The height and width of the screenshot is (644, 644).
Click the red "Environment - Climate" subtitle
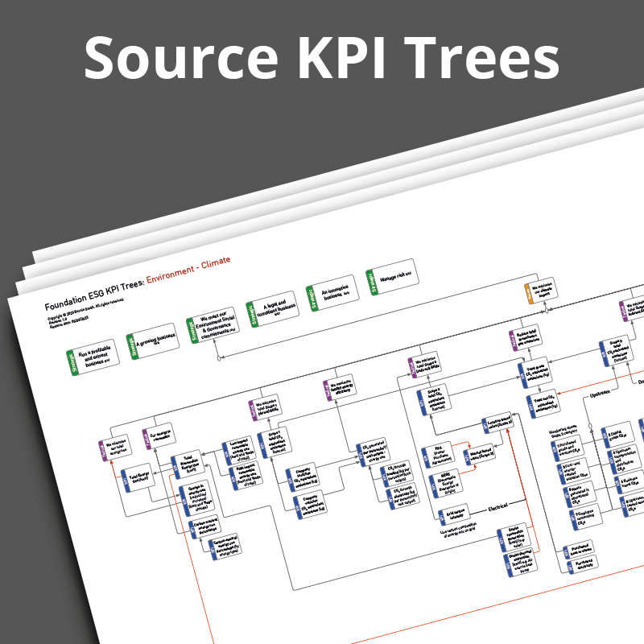pyautogui.click(x=188, y=270)
